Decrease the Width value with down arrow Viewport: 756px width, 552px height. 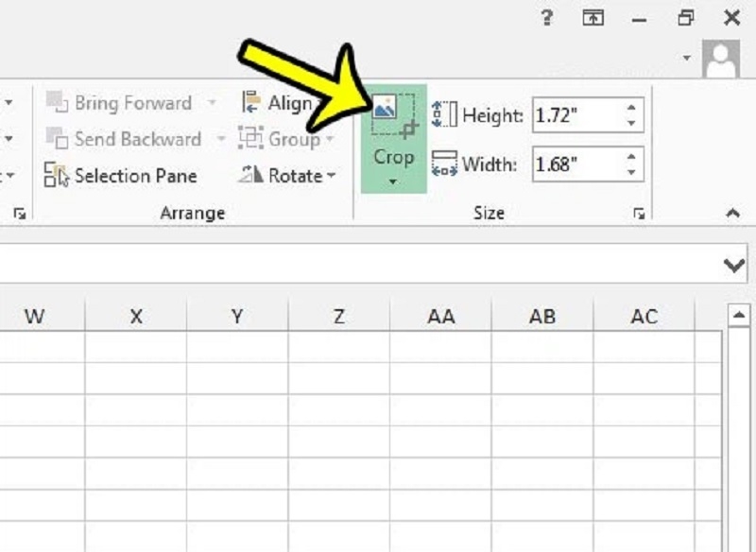(630, 172)
